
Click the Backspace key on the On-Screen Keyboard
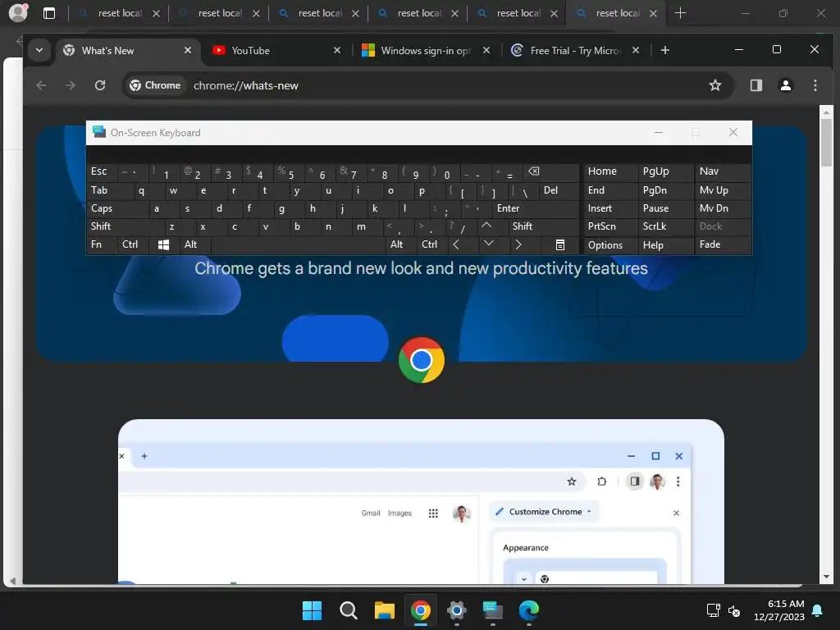click(549, 172)
